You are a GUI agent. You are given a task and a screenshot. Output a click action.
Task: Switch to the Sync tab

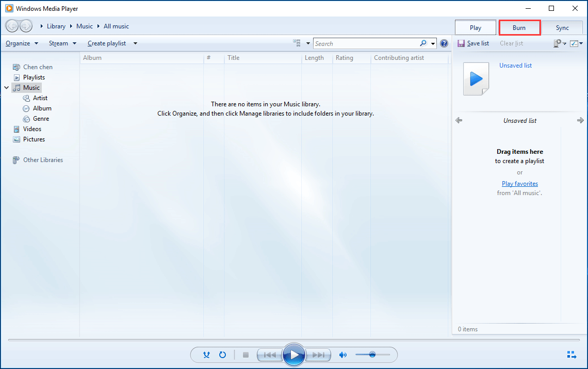point(562,27)
